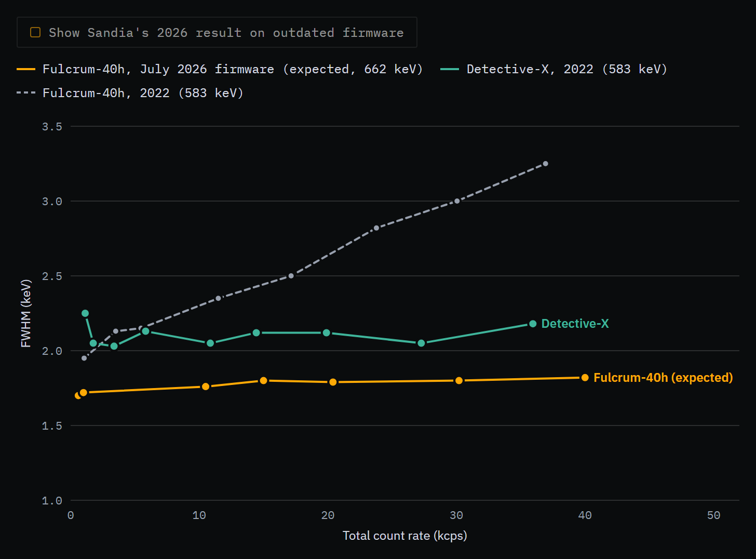
Task: Click the gray dashed point at 3.25 keV
Action: click(x=545, y=164)
